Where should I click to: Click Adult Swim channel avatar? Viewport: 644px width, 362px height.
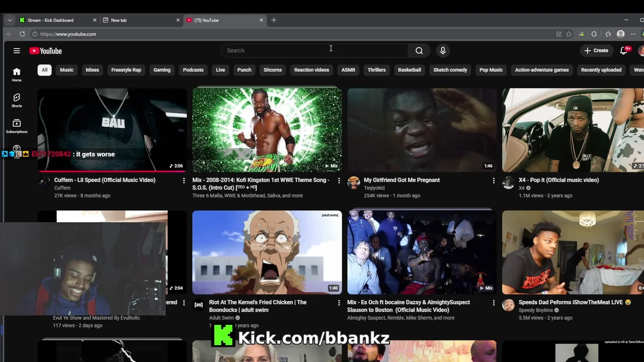pos(199,305)
